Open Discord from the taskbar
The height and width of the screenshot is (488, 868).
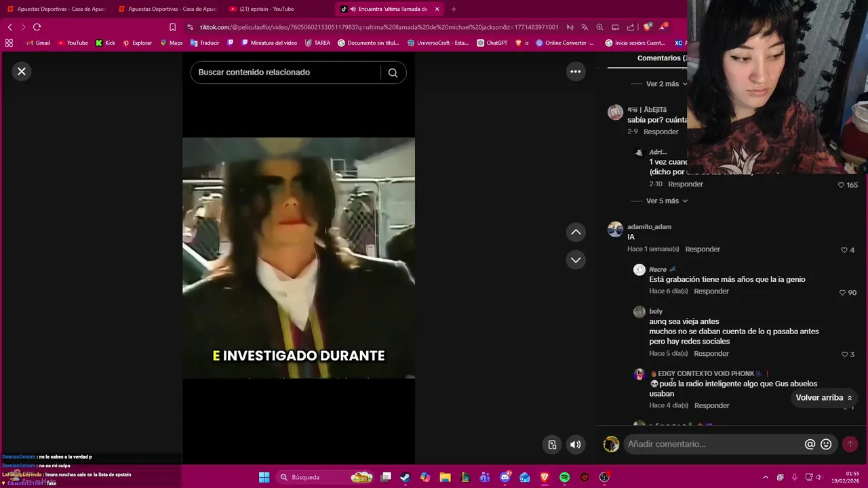pos(505,477)
